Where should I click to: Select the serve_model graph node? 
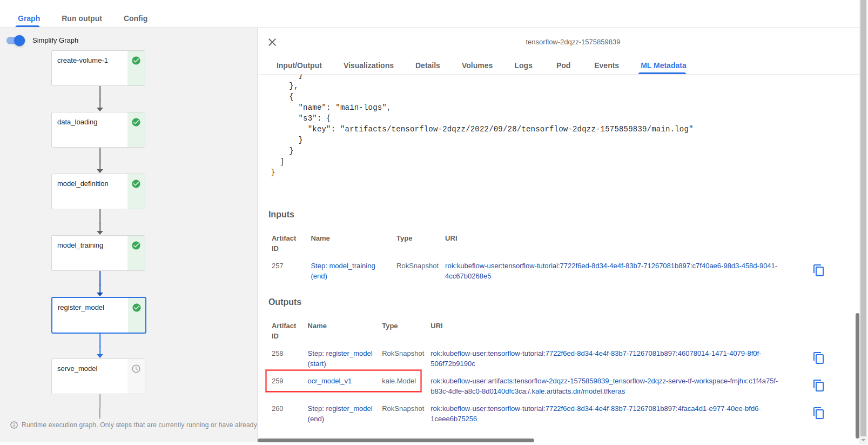[x=98, y=376]
